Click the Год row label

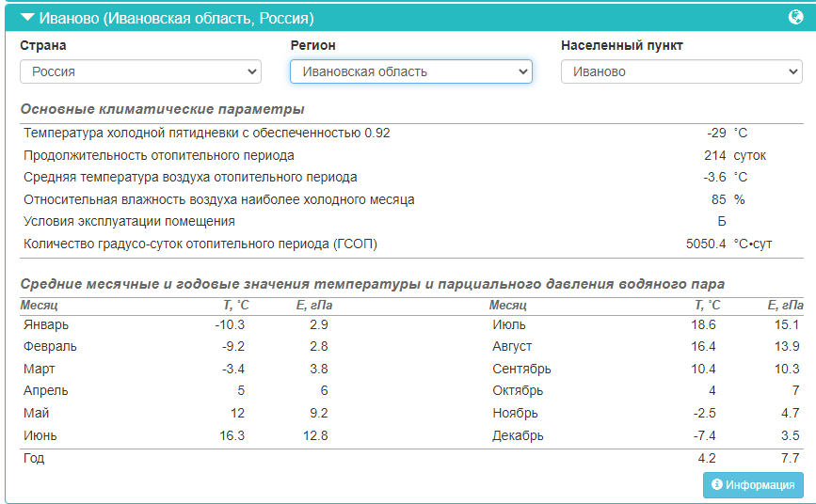point(34,458)
